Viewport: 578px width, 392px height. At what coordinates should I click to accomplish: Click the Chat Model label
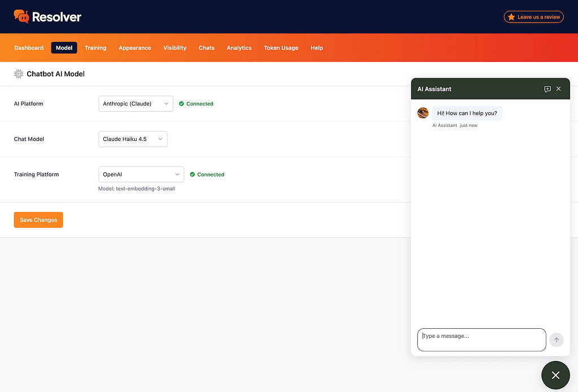pos(29,139)
